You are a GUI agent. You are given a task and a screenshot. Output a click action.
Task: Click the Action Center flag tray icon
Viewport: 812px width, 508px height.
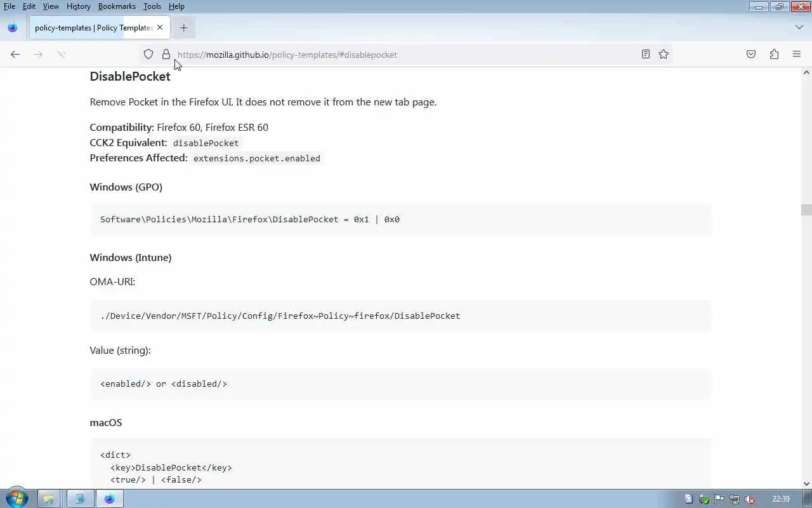(x=719, y=499)
